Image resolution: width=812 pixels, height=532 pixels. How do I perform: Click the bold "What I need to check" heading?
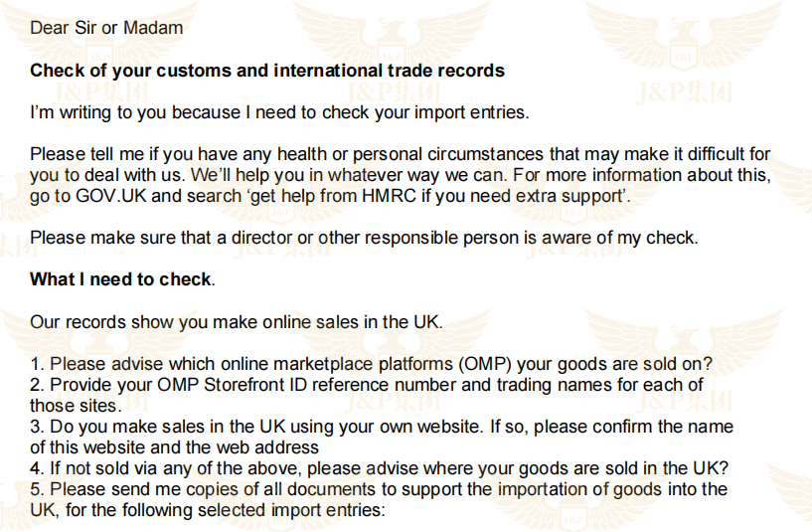coord(120,279)
